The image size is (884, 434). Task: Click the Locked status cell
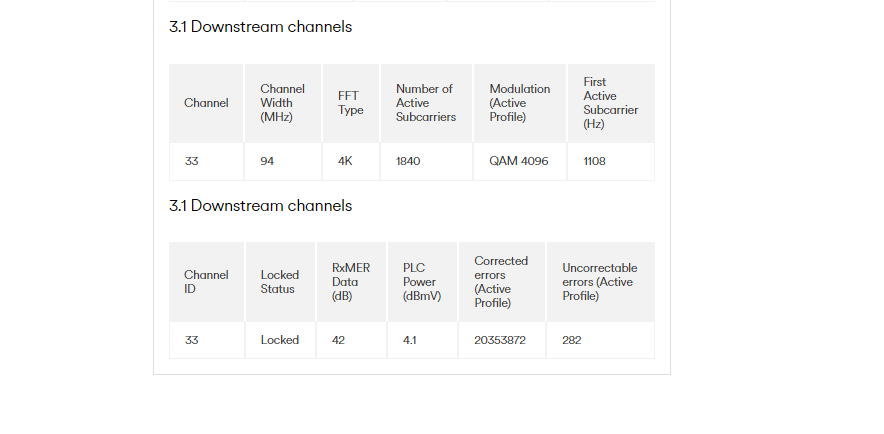coord(280,340)
